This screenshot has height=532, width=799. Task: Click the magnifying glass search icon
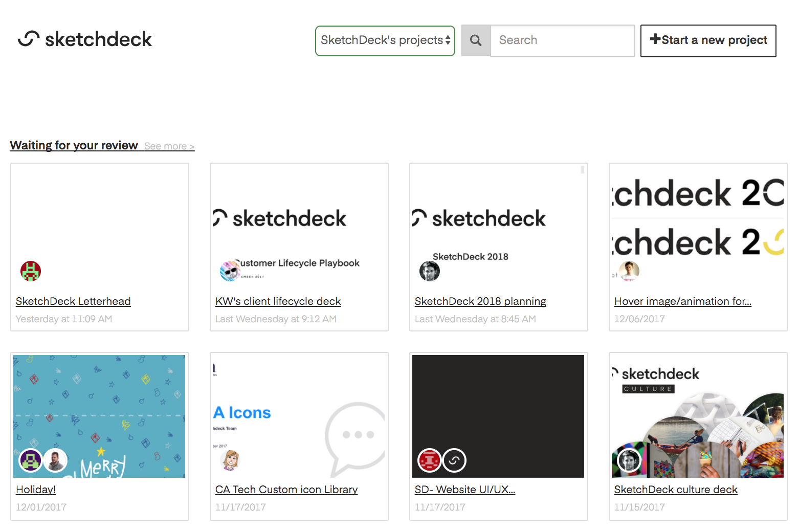[x=476, y=40]
